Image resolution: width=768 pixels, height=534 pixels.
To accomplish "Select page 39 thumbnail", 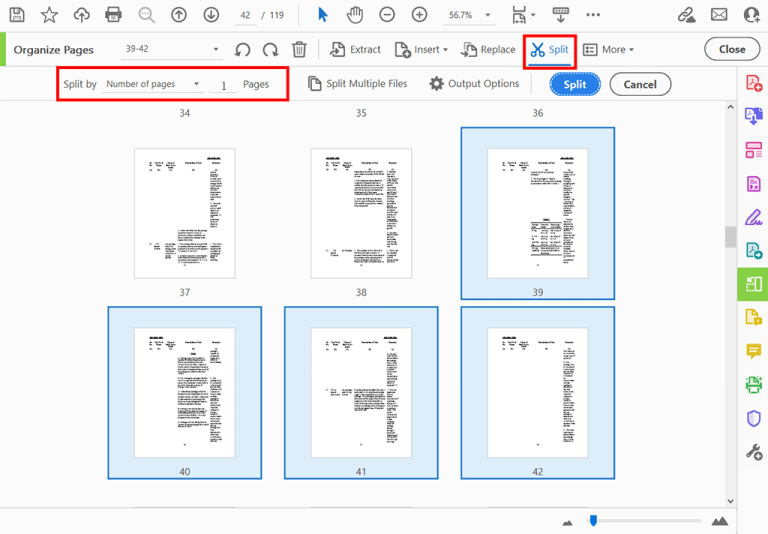I will click(538, 213).
